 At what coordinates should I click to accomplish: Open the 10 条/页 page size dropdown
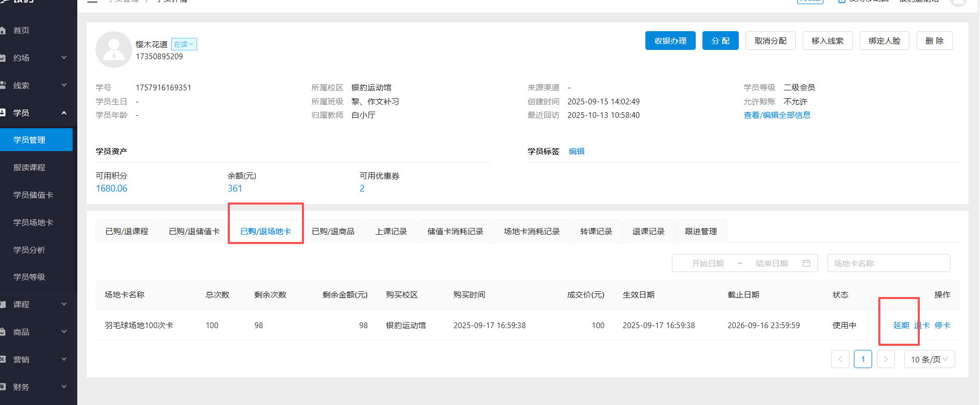pyautogui.click(x=929, y=359)
